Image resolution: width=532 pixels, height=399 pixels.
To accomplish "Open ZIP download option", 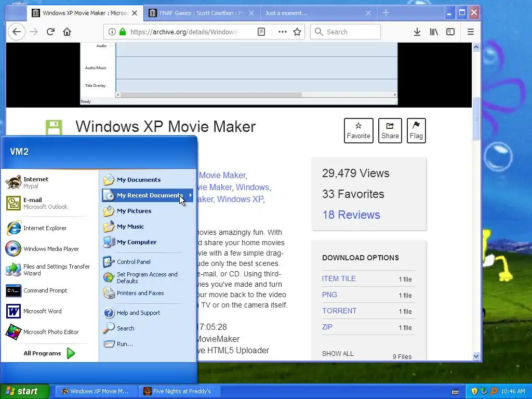I will [x=327, y=327].
